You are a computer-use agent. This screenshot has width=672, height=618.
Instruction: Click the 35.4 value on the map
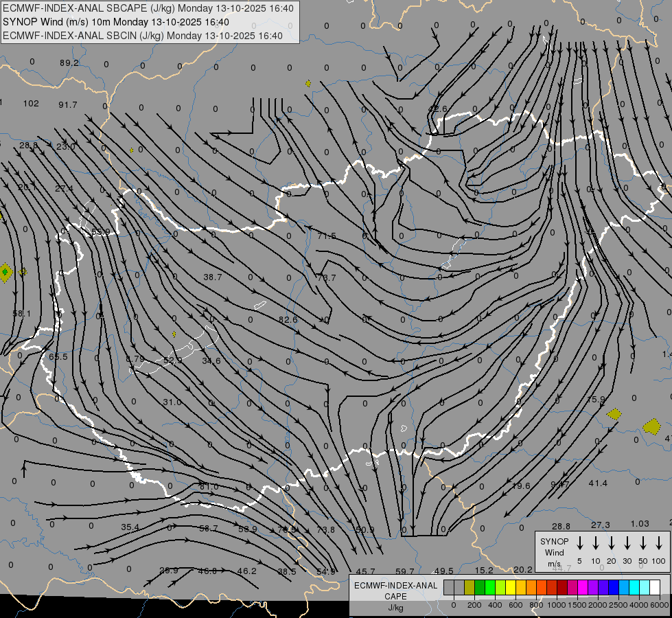coord(130,527)
